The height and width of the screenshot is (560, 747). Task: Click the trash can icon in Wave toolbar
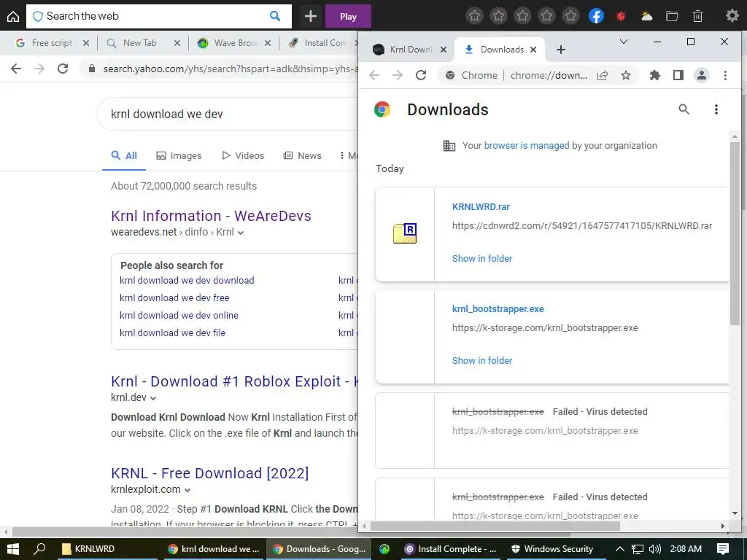697,16
